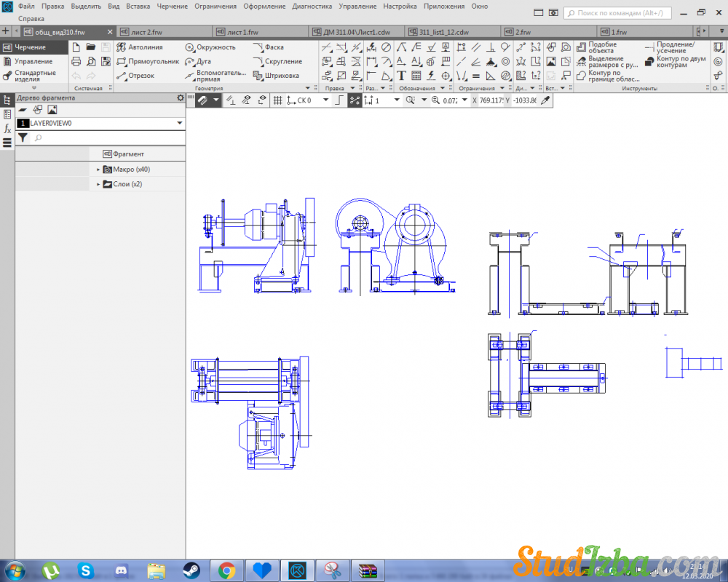The image size is (728, 582).
Task: Activate the Штриховка hatch tool
Action: [276, 76]
